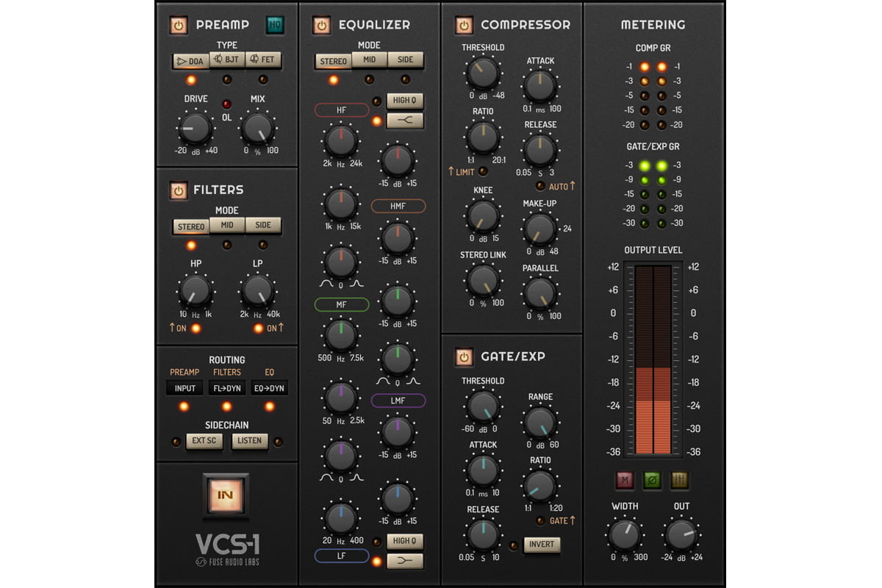Click the HF band label
Viewport: 882px width, 588px height.
(x=342, y=110)
